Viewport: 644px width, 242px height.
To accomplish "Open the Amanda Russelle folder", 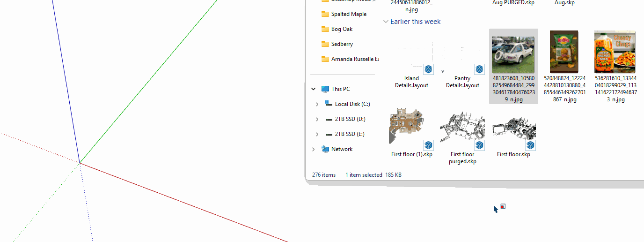I will pos(350,59).
